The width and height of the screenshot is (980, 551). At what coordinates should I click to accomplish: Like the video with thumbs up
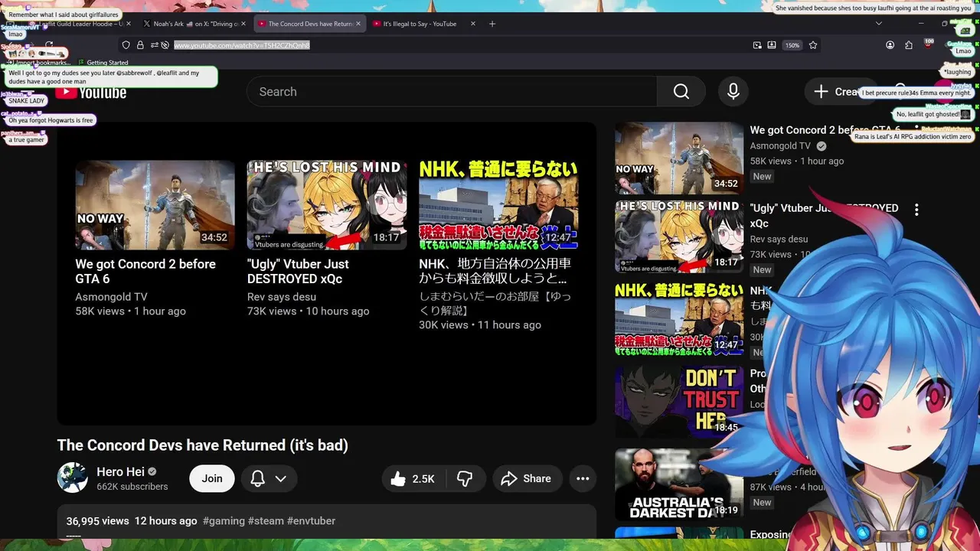coord(412,479)
